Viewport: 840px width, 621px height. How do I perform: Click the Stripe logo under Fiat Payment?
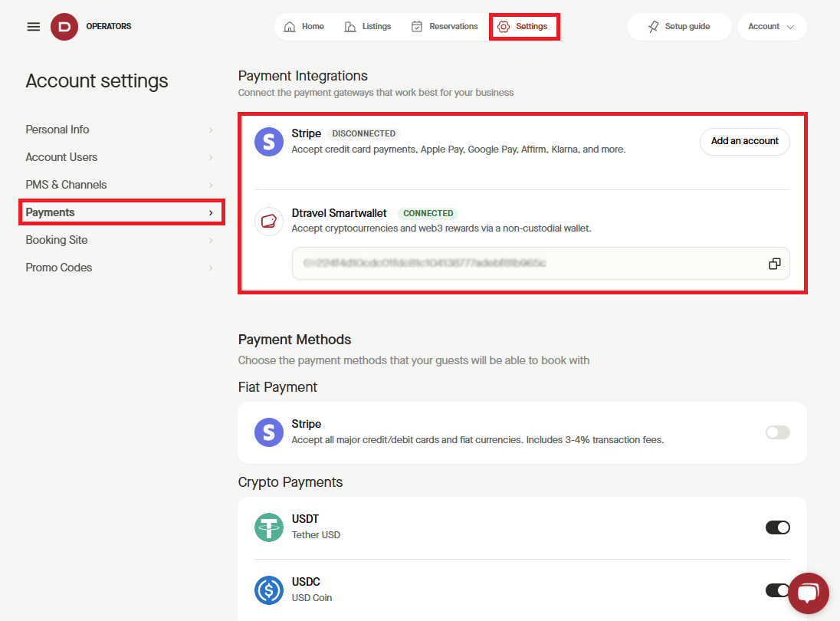pos(269,432)
